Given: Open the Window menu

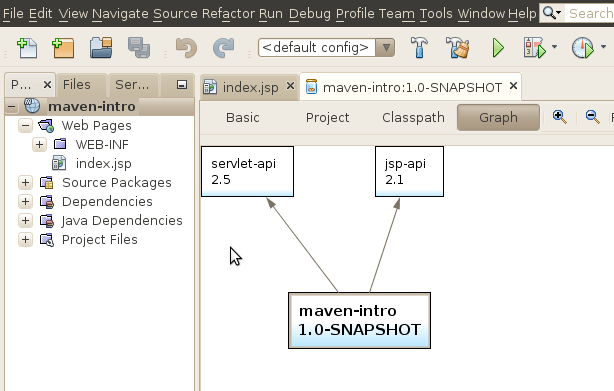Looking at the screenshot, I should pyautogui.click(x=481, y=13).
